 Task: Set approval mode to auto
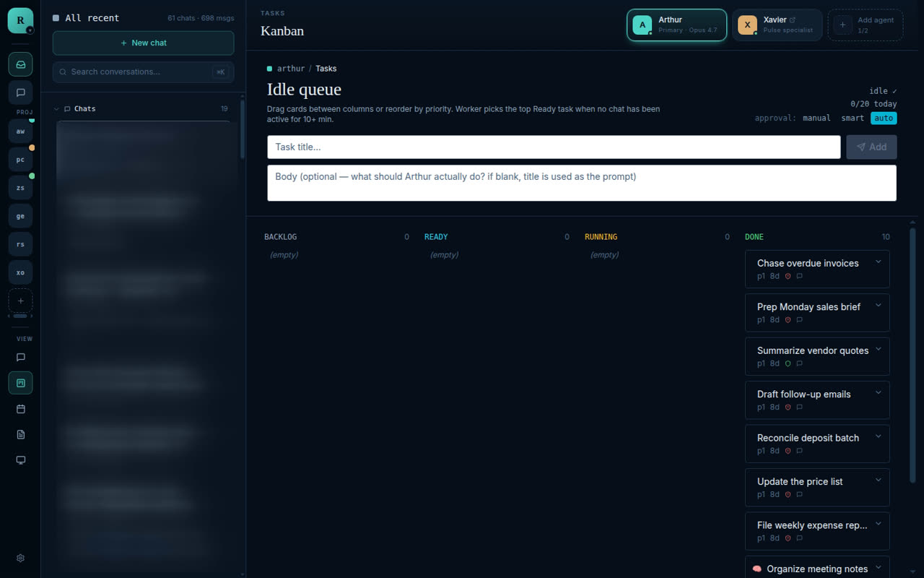[x=884, y=118]
